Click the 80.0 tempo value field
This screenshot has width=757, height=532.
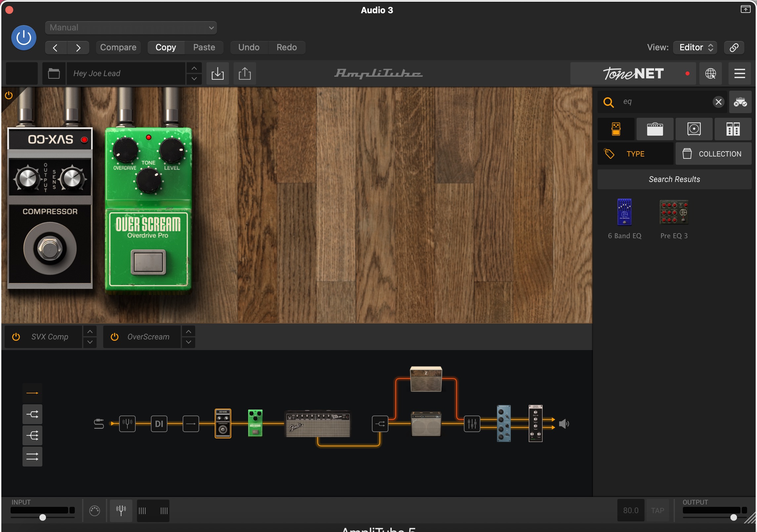tap(631, 510)
